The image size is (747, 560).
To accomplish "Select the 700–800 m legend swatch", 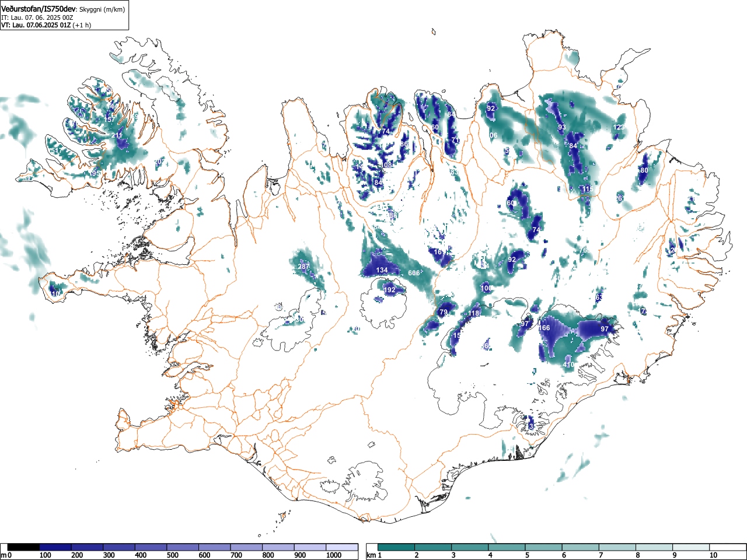I will [246, 547].
